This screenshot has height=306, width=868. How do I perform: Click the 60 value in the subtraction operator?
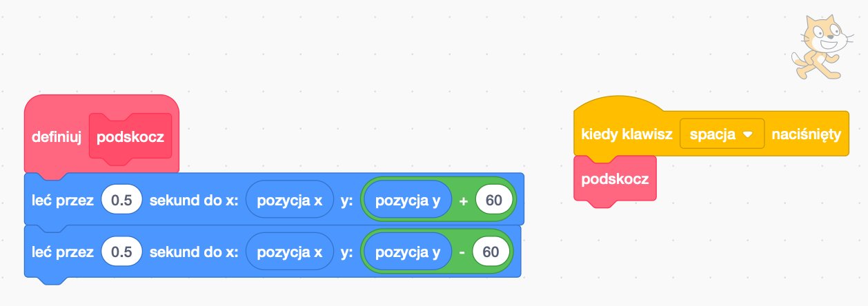(x=491, y=252)
